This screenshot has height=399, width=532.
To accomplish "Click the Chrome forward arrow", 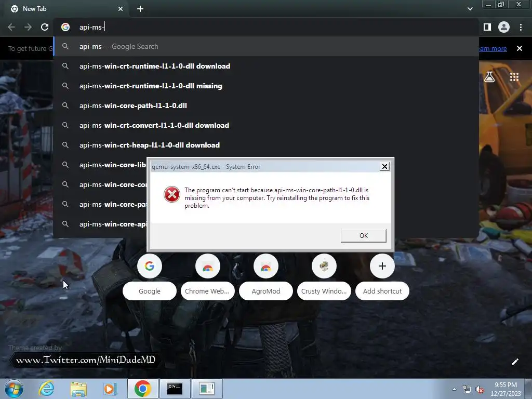I will coord(28,27).
